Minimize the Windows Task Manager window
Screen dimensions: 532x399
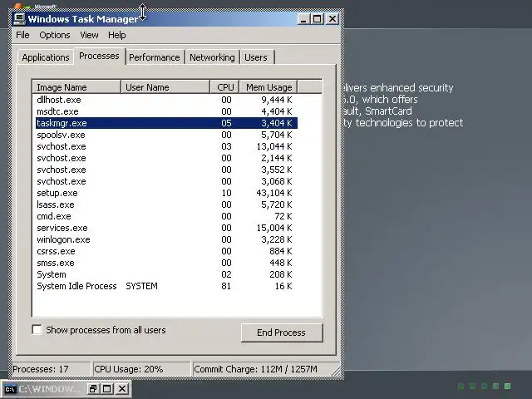pos(303,19)
